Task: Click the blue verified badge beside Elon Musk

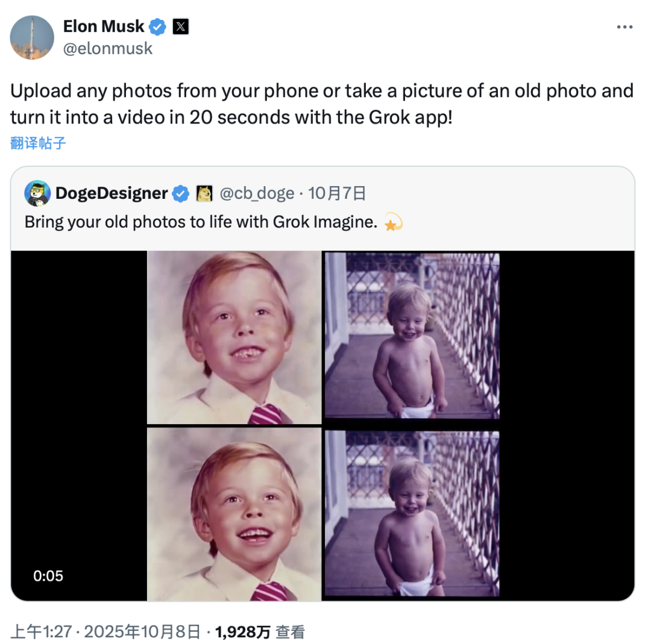Action: coord(158,27)
